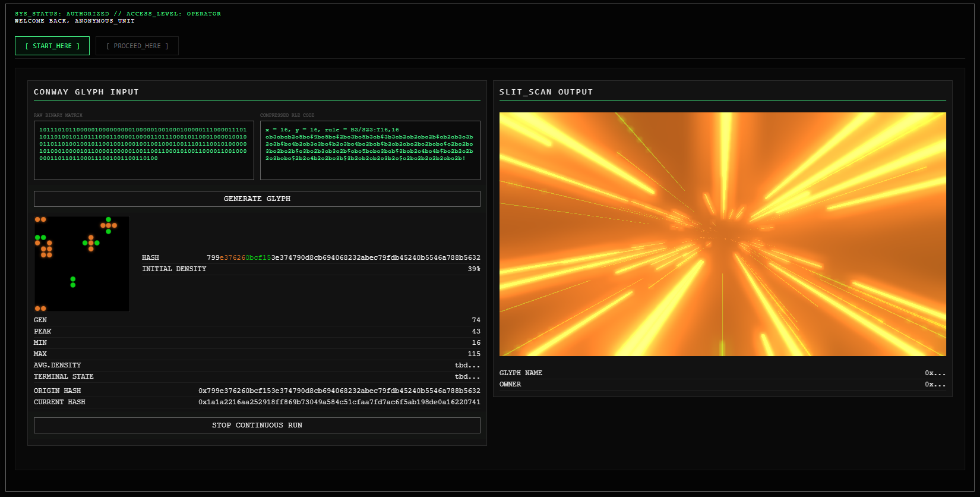The height and width of the screenshot is (497, 980).
Task: Select the ORIGIN HASH value
Action: click(339, 391)
